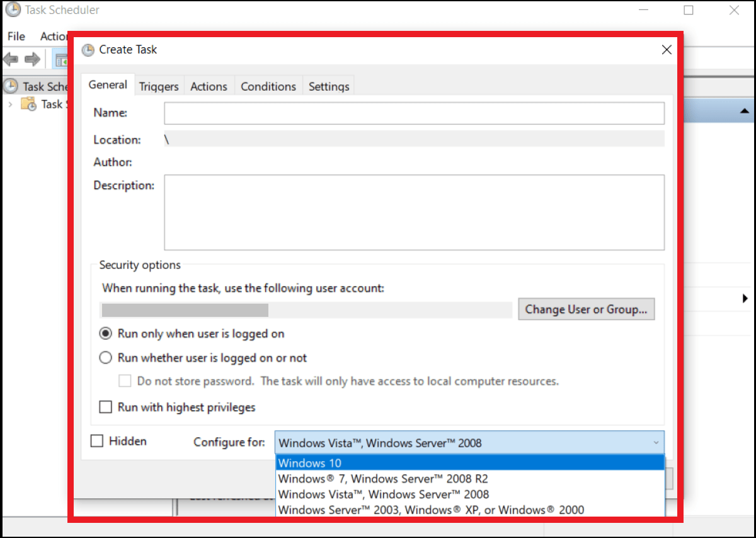This screenshot has width=756, height=538.
Task: Click the Change User or Group button
Action: pyautogui.click(x=586, y=309)
